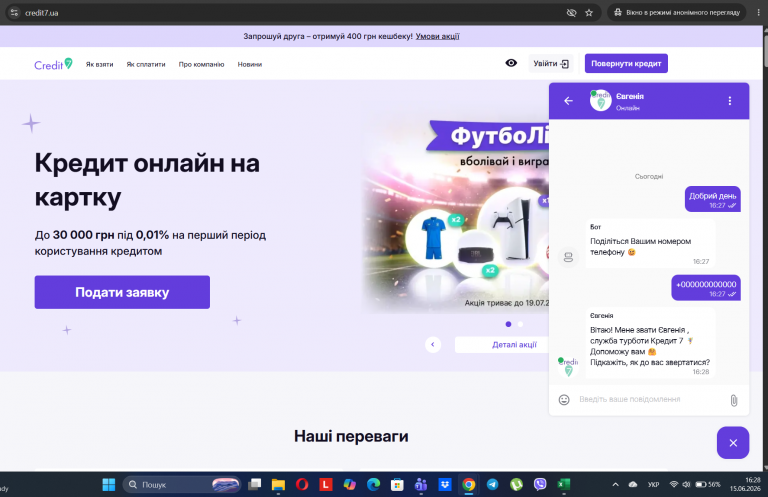768x497 pixels.
Task: Click the bot message asking for phone number
Action: tap(650, 243)
